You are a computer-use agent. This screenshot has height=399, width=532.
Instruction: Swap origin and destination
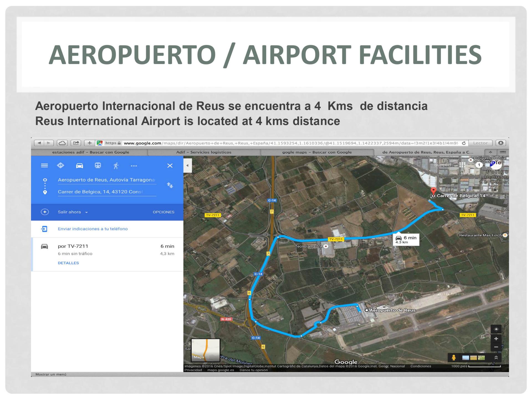point(170,185)
